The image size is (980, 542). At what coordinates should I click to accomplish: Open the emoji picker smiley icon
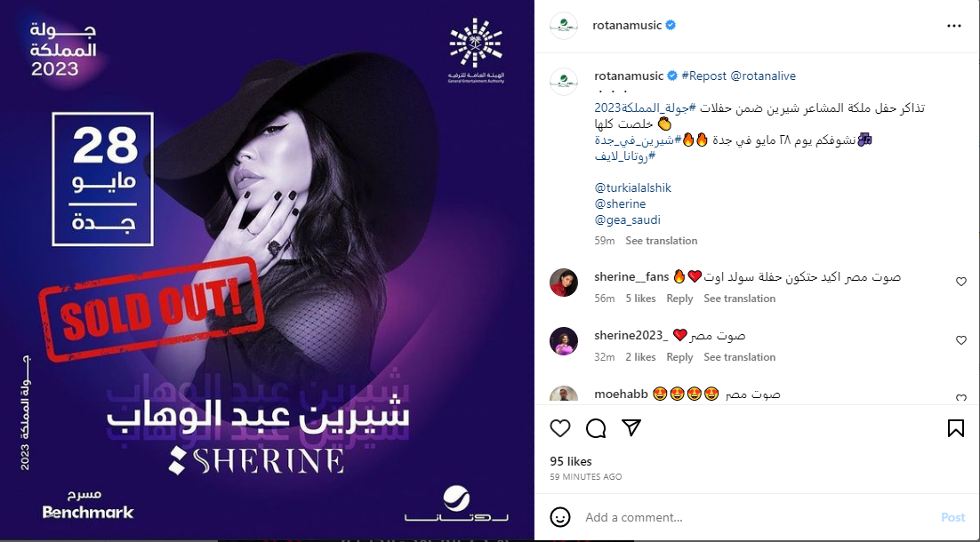pyautogui.click(x=560, y=517)
